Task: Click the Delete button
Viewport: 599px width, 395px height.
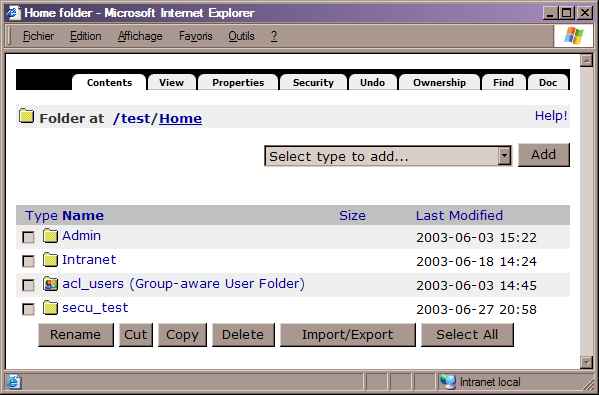Action: coord(243,335)
